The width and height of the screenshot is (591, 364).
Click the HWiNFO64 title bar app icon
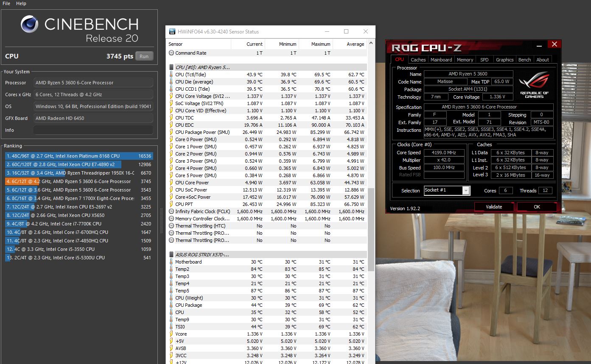[172, 31]
